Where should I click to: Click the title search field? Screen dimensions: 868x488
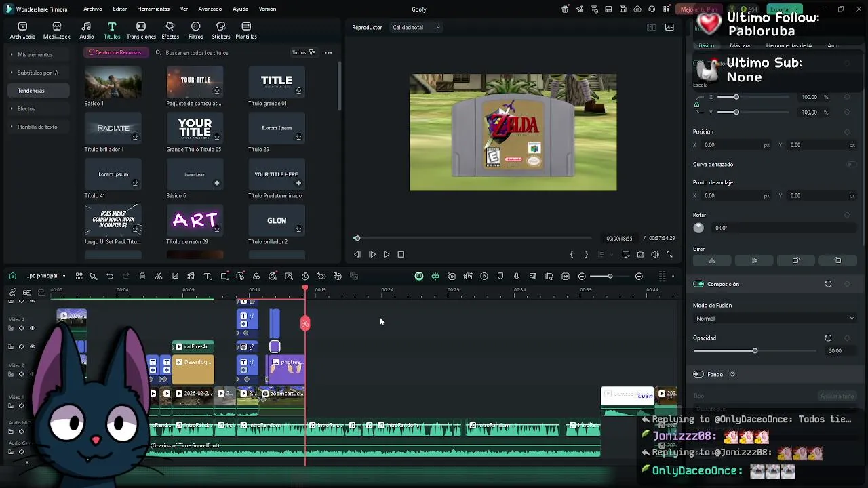click(218, 52)
